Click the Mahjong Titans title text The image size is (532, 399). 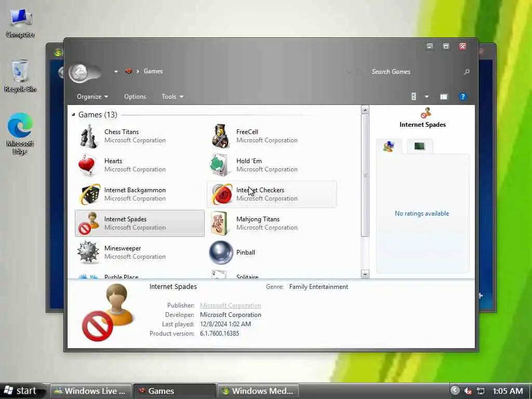(258, 219)
